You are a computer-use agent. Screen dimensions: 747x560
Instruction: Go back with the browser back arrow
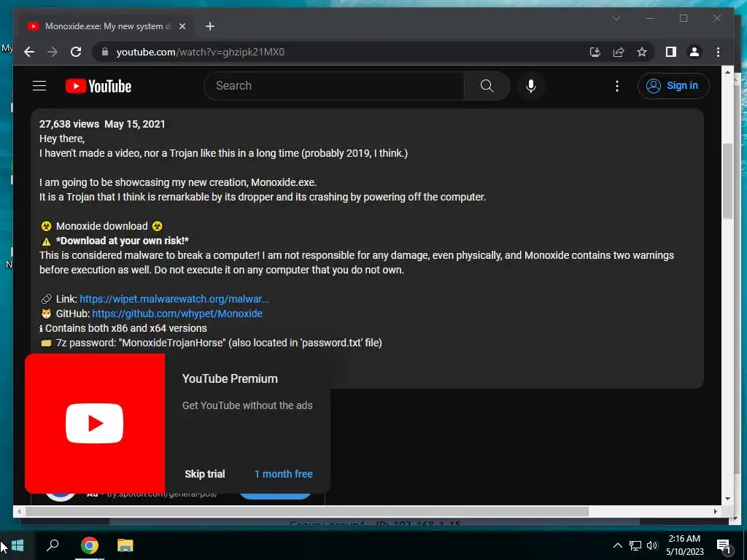29,52
